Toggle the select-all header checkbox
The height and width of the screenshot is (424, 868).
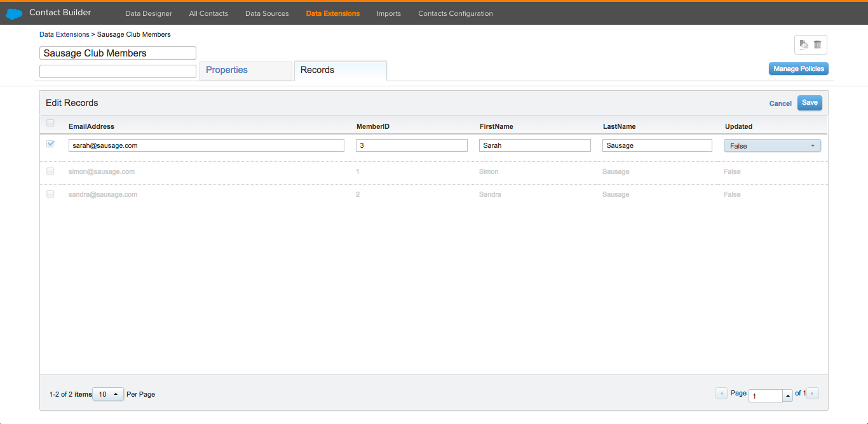50,123
